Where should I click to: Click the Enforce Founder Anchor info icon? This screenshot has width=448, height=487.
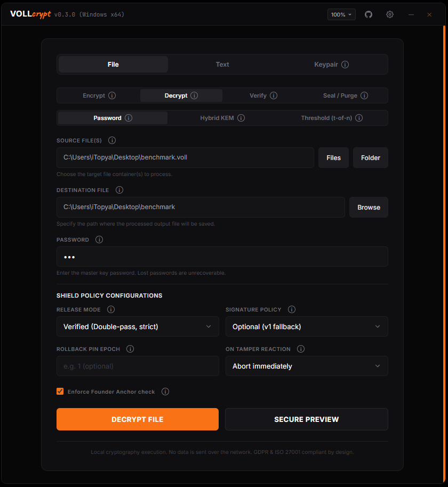(165, 392)
